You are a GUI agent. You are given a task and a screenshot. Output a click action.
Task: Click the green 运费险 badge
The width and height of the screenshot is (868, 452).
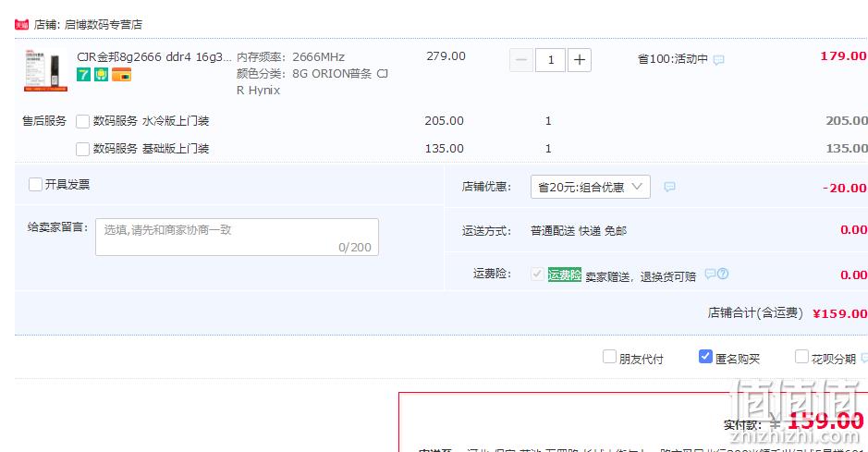(x=565, y=275)
